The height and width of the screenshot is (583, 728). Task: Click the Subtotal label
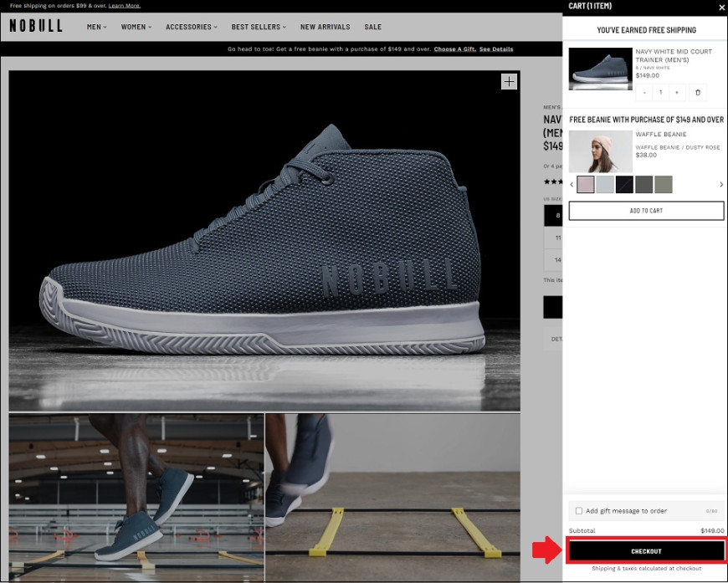click(582, 530)
